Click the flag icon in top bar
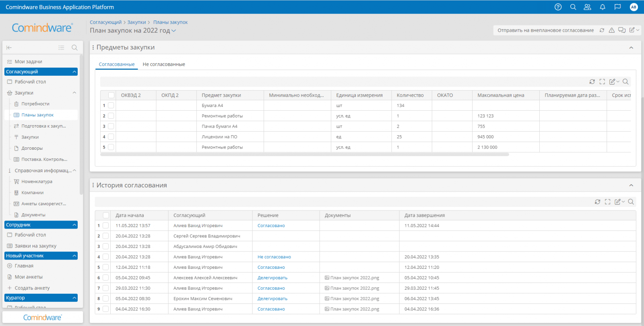Screen dimensions: 644x326 [x=617, y=7]
